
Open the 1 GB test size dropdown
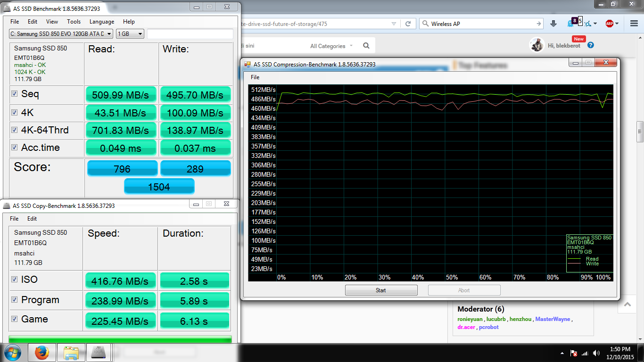pyautogui.click(x=130, y=34)
